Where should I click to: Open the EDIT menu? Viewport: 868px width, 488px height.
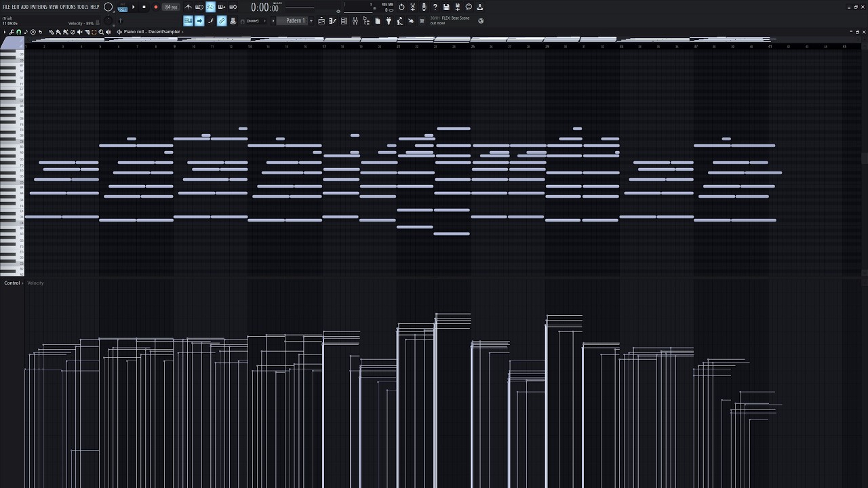(x=16, y=7)
